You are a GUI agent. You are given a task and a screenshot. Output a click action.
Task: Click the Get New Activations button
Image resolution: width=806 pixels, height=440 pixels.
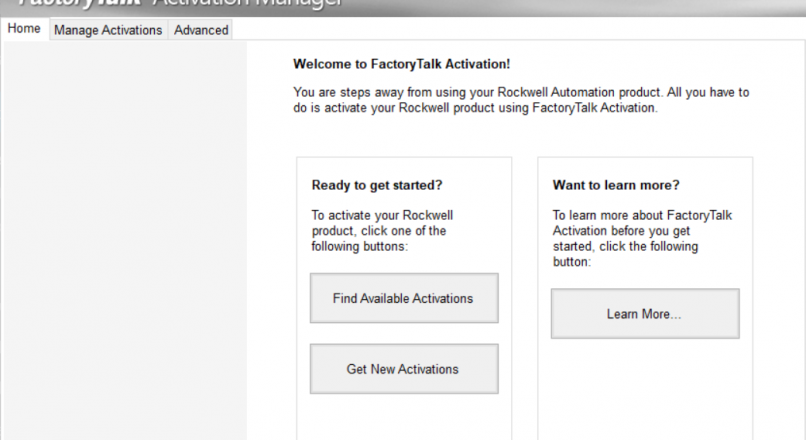pyautogui.click(x=404, y=369)
